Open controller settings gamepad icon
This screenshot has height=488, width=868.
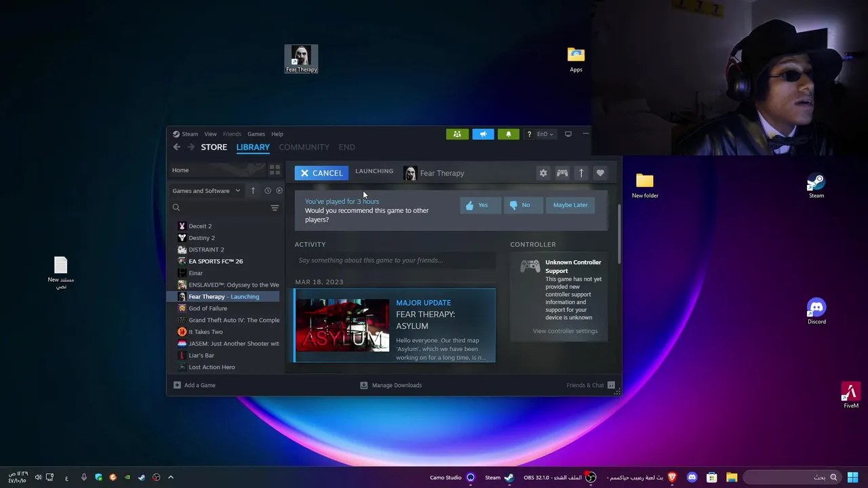(562, 174)
